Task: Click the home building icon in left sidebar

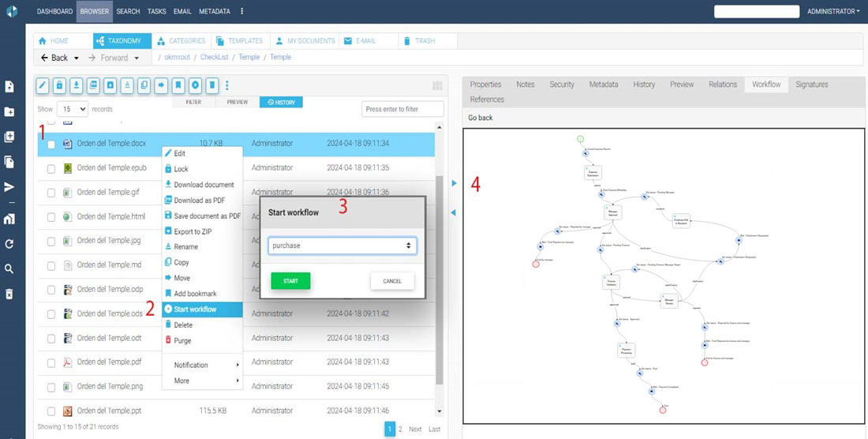Action: pos(9,219)
